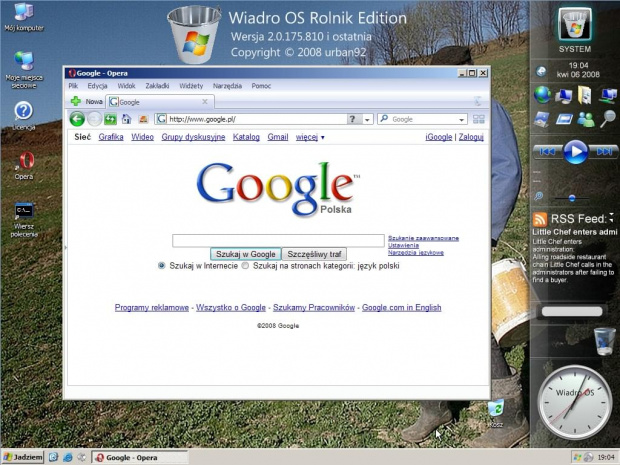Open the Licencja help icon on the desktop
This screenshot has width=620, height=465.
tap(24, 115)
